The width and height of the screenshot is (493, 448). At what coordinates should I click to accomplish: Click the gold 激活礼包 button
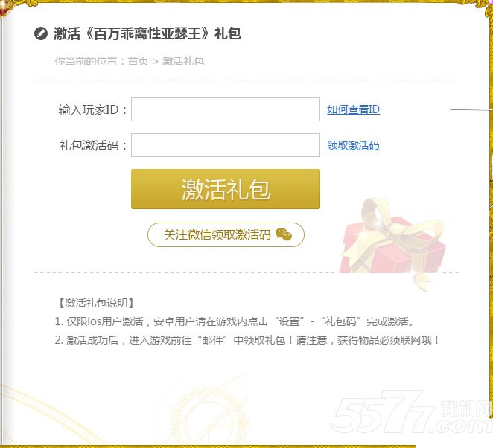(x=226, y=189)
